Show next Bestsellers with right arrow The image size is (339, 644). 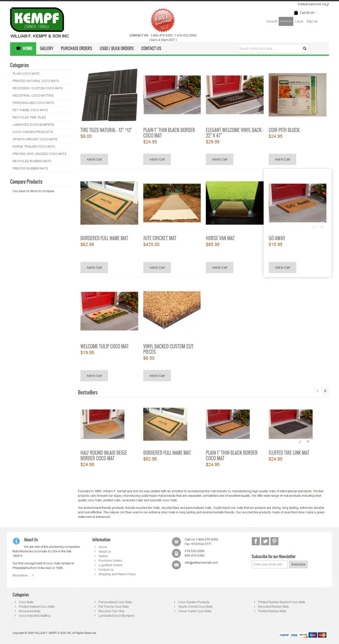[x=325, y=391]
